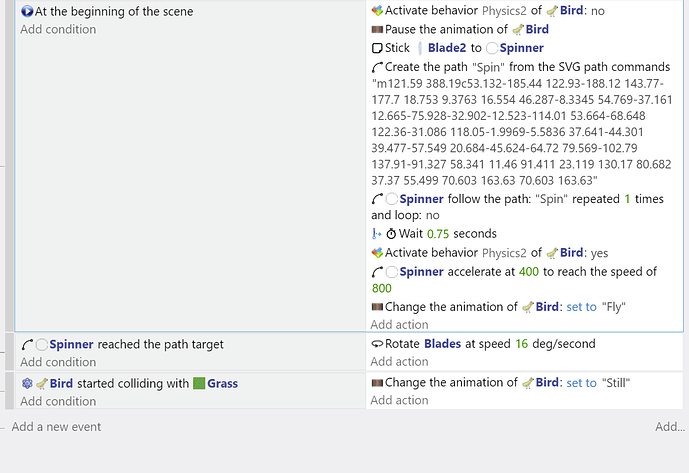Click the green Grass object icon

click(x=198, y=383)
